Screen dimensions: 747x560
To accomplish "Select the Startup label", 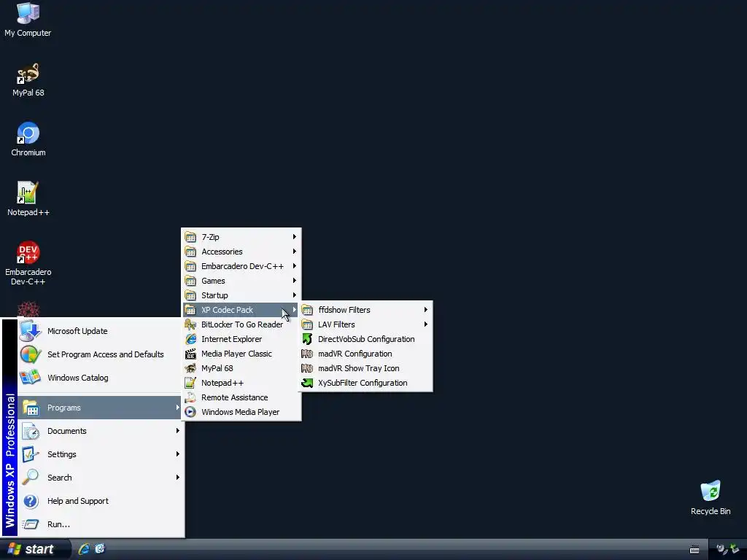I will [214, 295].
